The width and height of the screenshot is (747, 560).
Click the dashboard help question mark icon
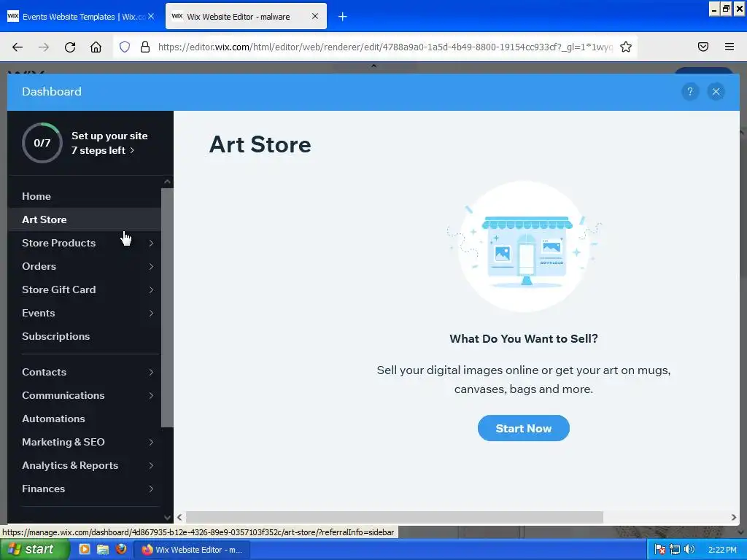(x=690, y=91)
